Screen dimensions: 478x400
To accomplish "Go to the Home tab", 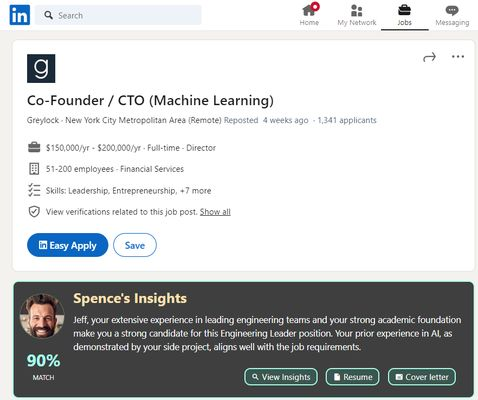I will [309, 15].
